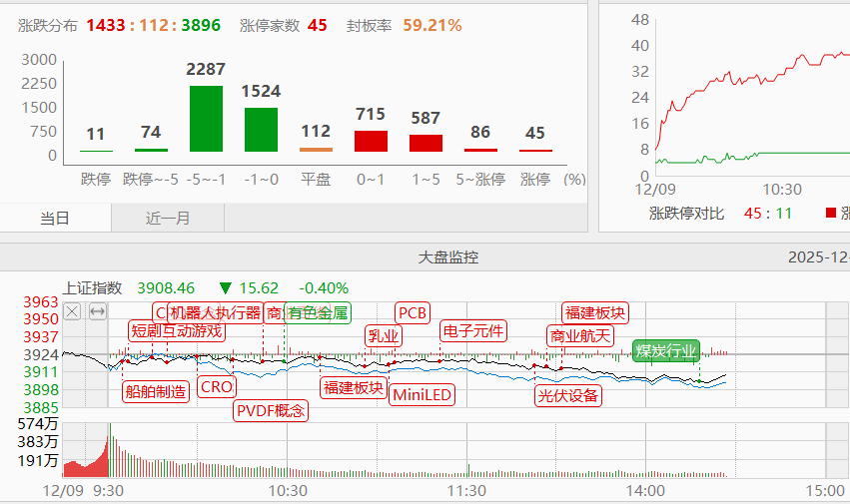The width and height of the screenshot is (850, 504).
Task: Click the horizontal expand arrows icon
Action: pos(97,312)
